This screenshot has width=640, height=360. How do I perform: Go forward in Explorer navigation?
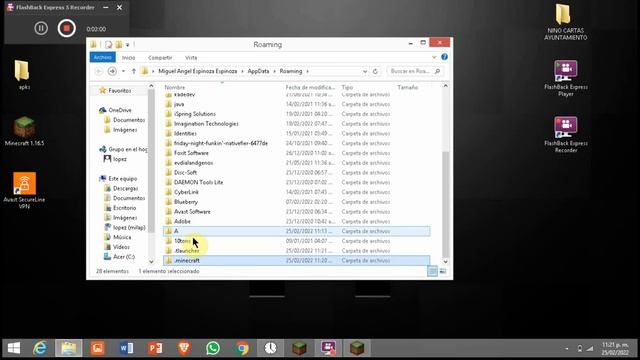click(x=112, y=71)
